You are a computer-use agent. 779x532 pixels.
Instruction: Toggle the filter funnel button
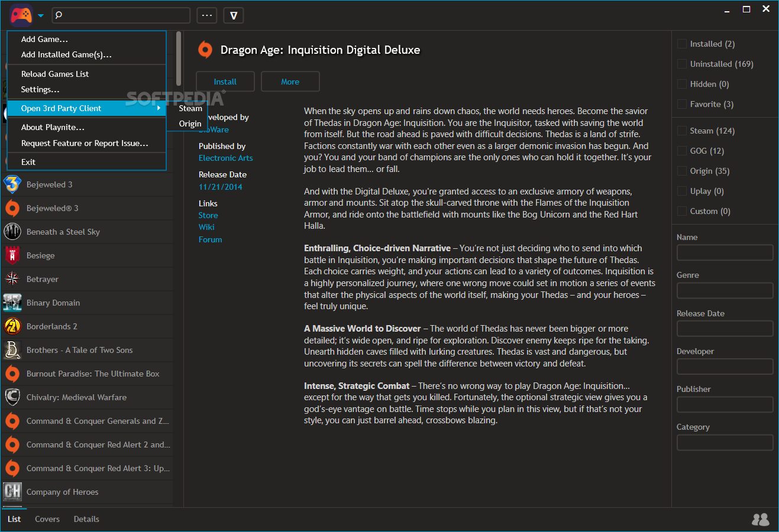click(x=234, y=15)
